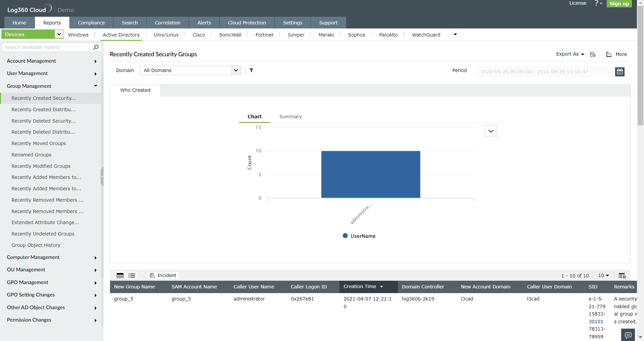Switch to the Summary tab
The image size is (644, 341).
click(x=290, y=117)
